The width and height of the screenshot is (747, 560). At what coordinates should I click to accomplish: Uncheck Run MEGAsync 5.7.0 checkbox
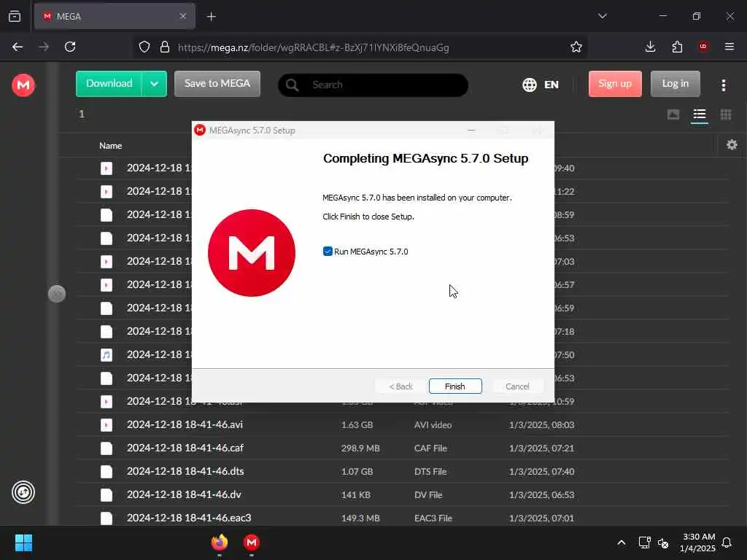pyautogui.click(x=328, y=252)
